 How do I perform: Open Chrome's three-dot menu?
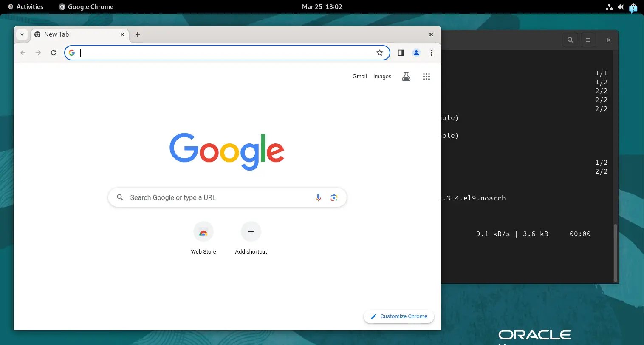432,53
